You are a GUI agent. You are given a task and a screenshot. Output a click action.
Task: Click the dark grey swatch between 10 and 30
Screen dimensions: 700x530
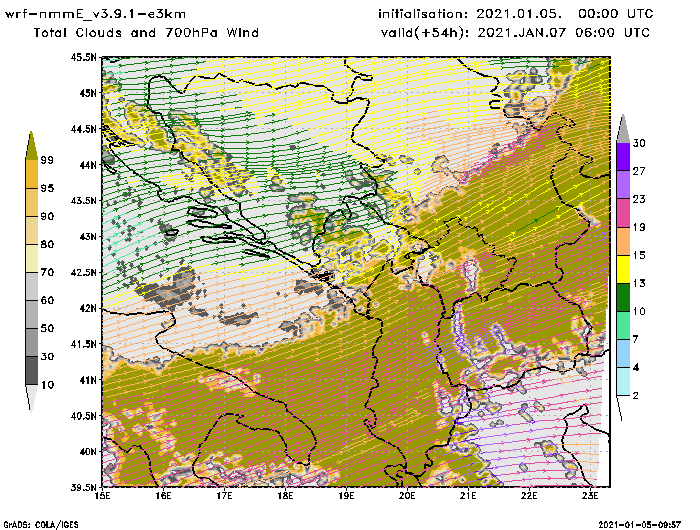pos(32,371)
